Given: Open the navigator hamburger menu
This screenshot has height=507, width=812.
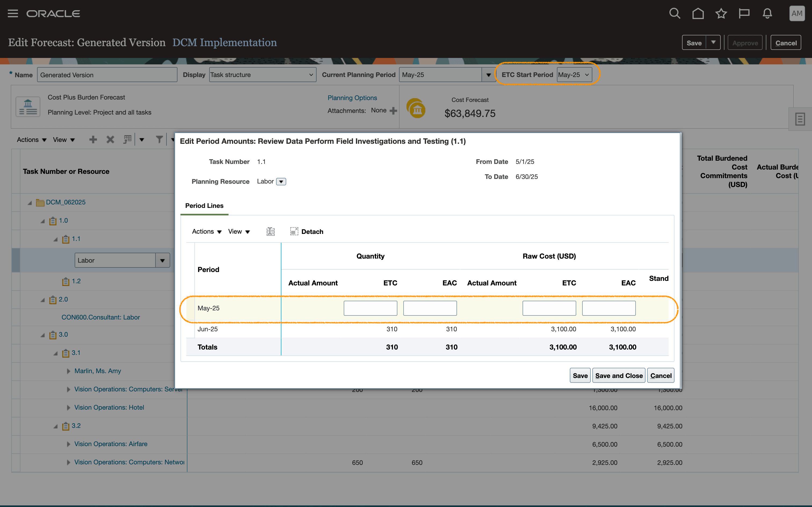Looking at the screenshot, I should (x=13, y=13).
